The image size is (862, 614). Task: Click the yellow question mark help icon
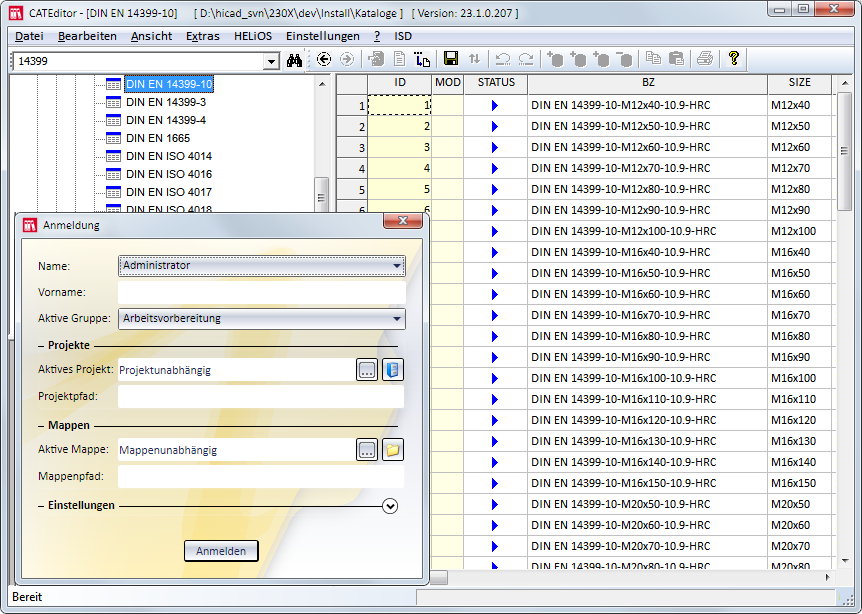point(733,59)
